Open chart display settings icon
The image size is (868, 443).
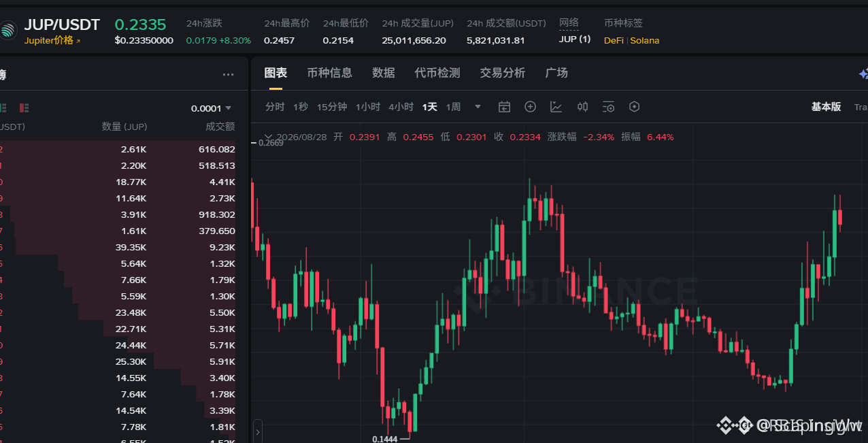pyautogui.click(x=608, y=107)
